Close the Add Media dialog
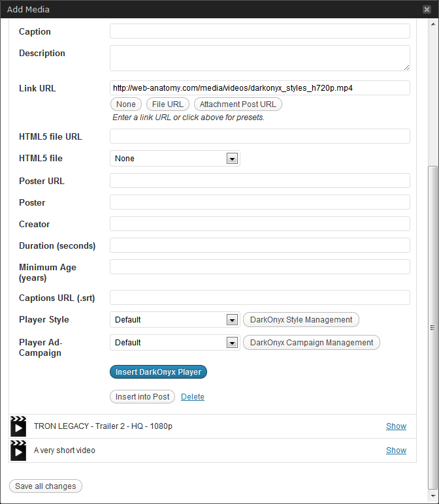Viewport: 439px width, 504px height. tap(427, 9)
